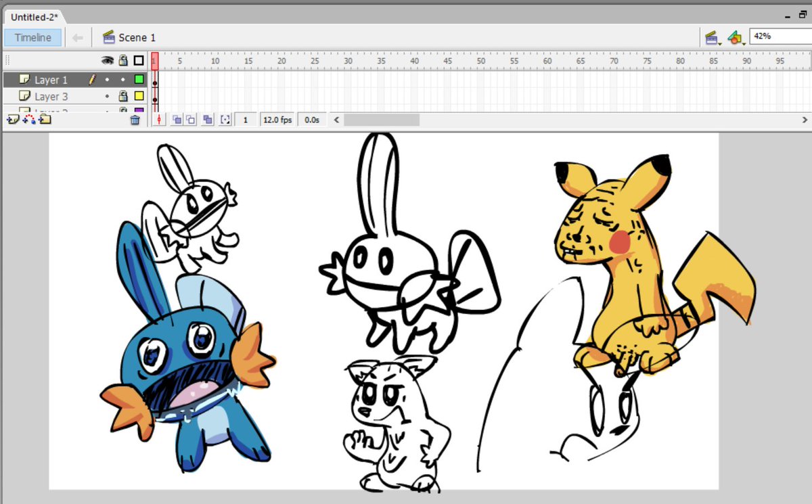This screenshot has height=504, width=812.
Task: Click the timeline panel gripper handle
Action: (7, 60)
